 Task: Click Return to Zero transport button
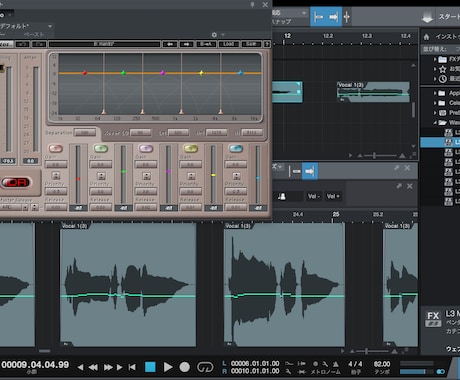(132, 367)
